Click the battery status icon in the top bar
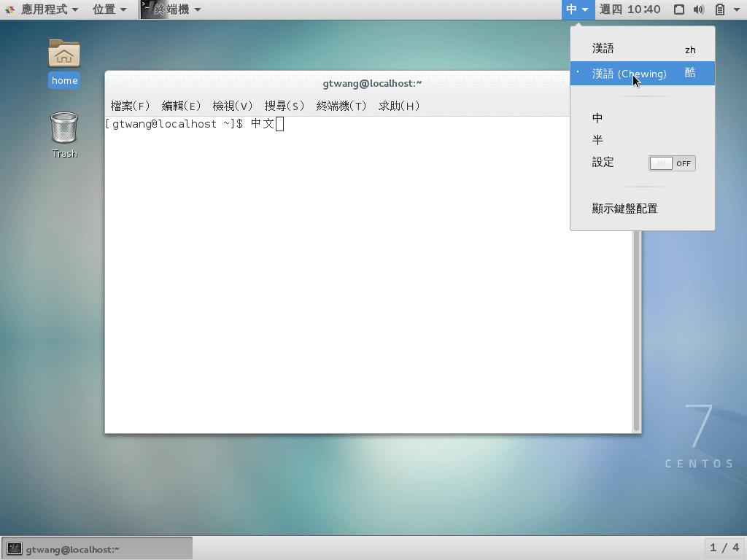 click(x=719, y=9)
